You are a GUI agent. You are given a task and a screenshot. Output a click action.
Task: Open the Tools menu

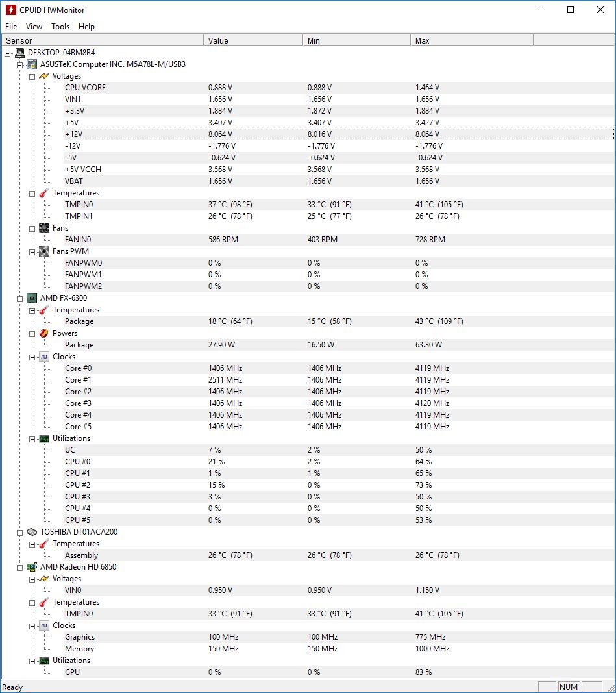pos(60,27)
